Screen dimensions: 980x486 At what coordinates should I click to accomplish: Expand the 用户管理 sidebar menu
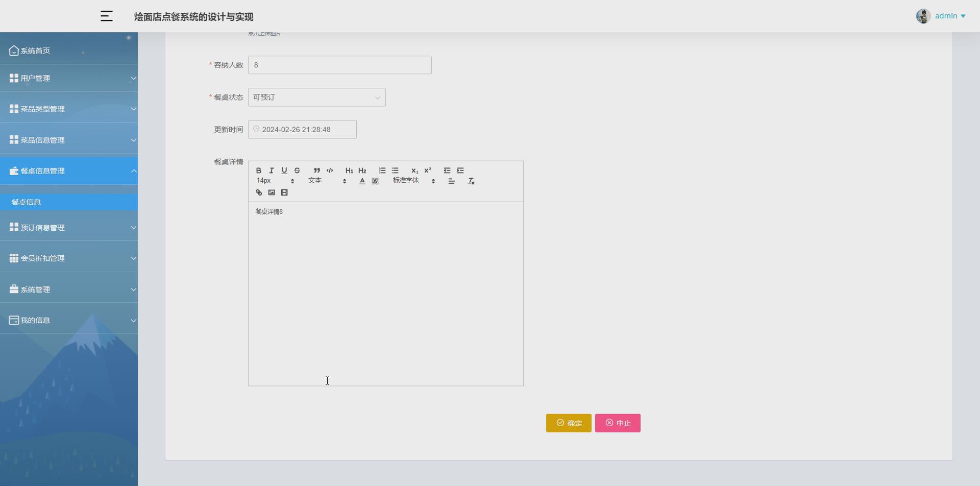pyautogui.click(x=69, y=78)
